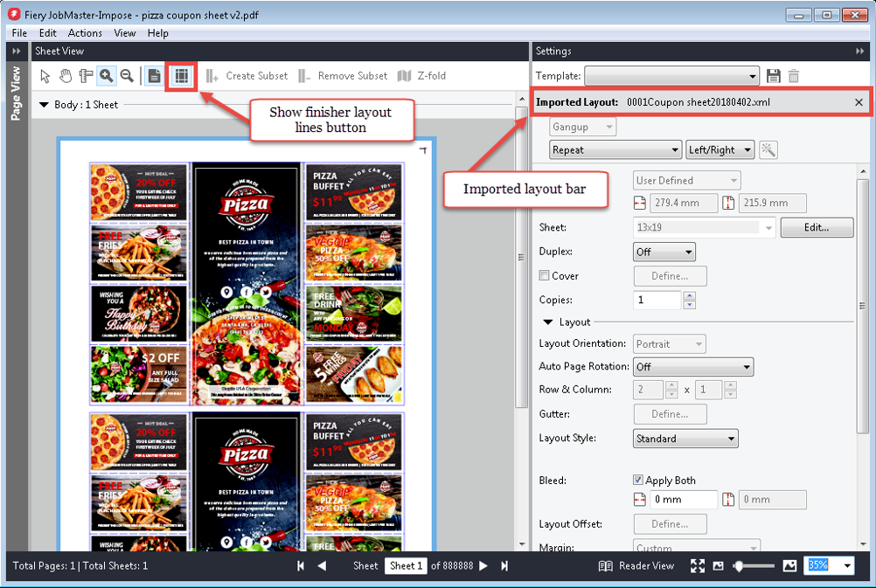Image resolution: width=876 pixels, height=588 pixels.
Task: Open the Layout Style dropdown
Action: coord(685,439)
